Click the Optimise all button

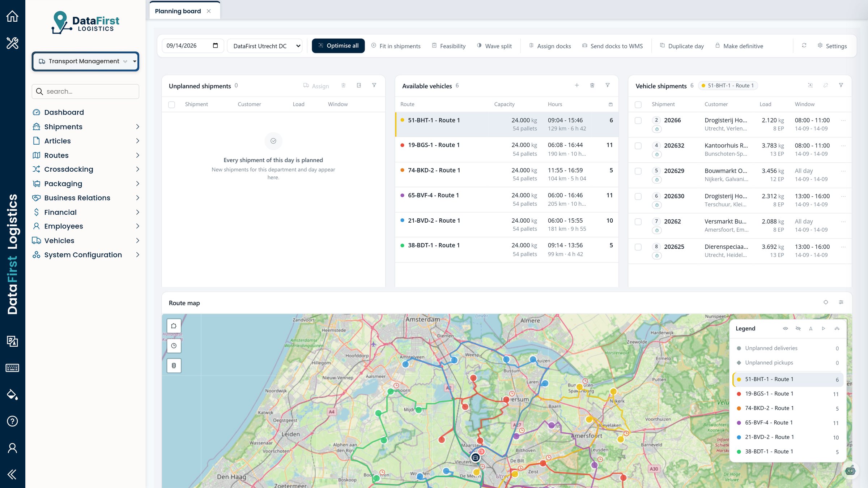(338, 46)
